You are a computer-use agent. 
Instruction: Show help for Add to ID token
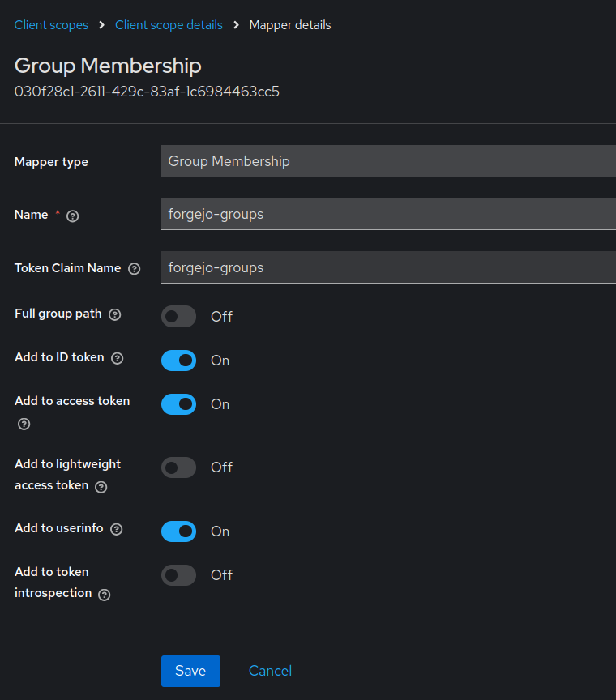tap(118, 358)
